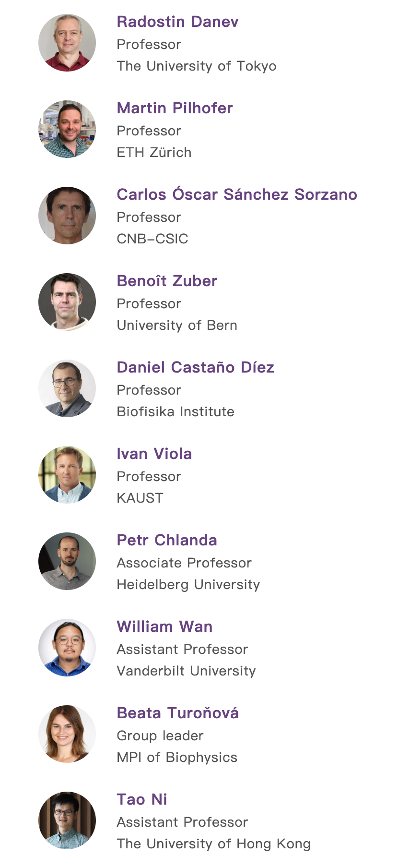This screenshot has height=868, width=398.
Task: Click the profile photo beside Benoît Zuber
Action: coord(67,302)
